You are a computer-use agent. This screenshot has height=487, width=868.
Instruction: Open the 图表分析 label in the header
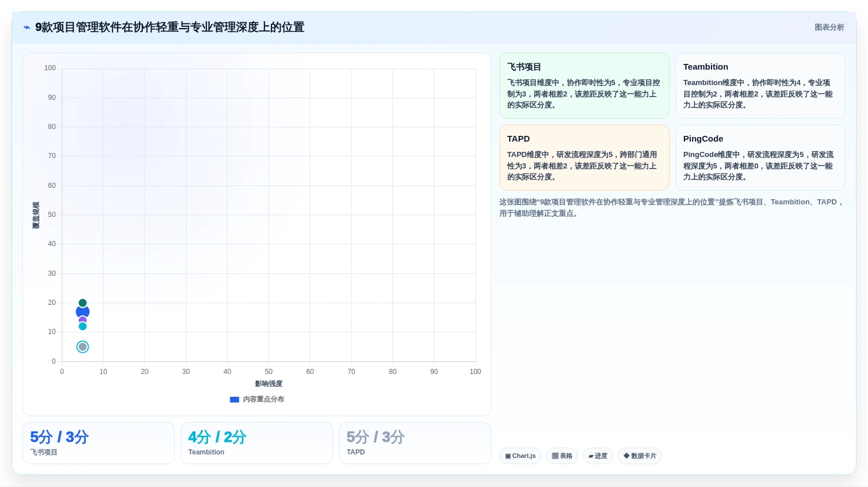(829, 27)
